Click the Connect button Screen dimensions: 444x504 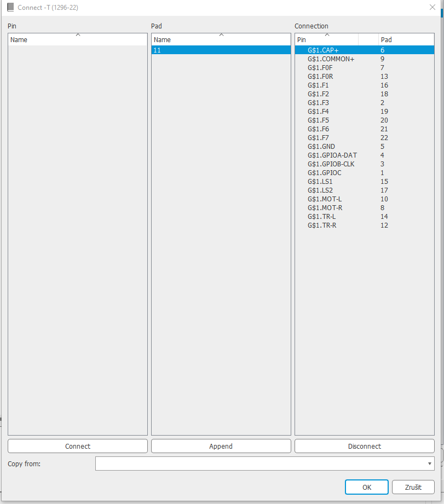pyautogui.click(x=78, y=446)
